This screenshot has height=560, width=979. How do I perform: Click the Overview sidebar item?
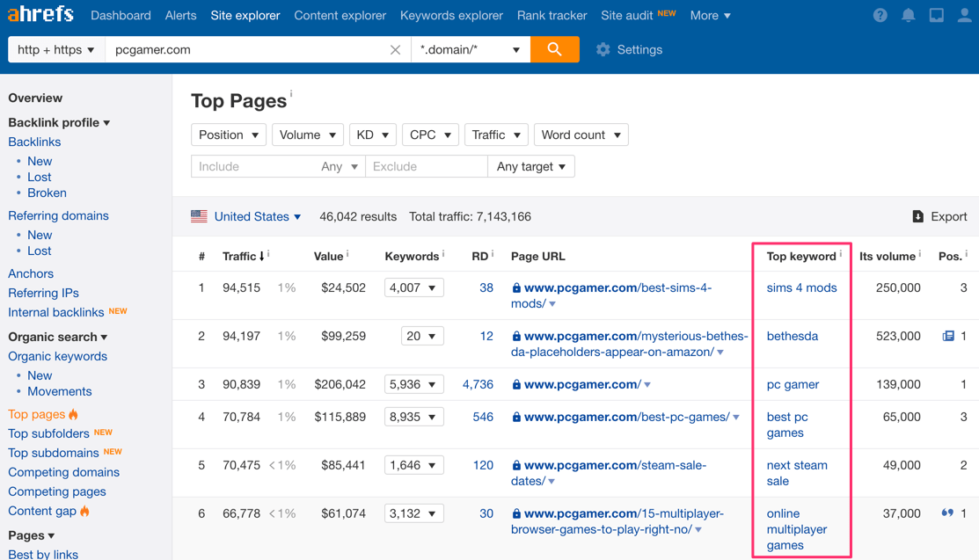click(x=35, y=98)
